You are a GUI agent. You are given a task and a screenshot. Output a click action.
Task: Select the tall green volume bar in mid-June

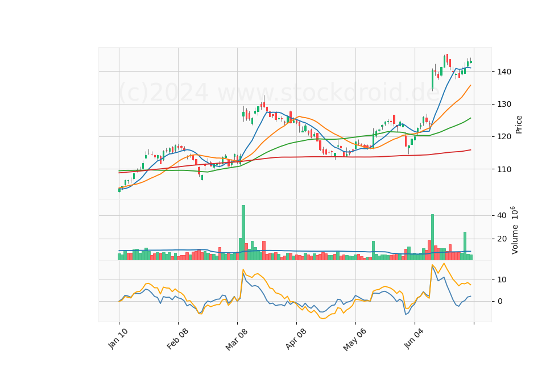coord(432,237)
